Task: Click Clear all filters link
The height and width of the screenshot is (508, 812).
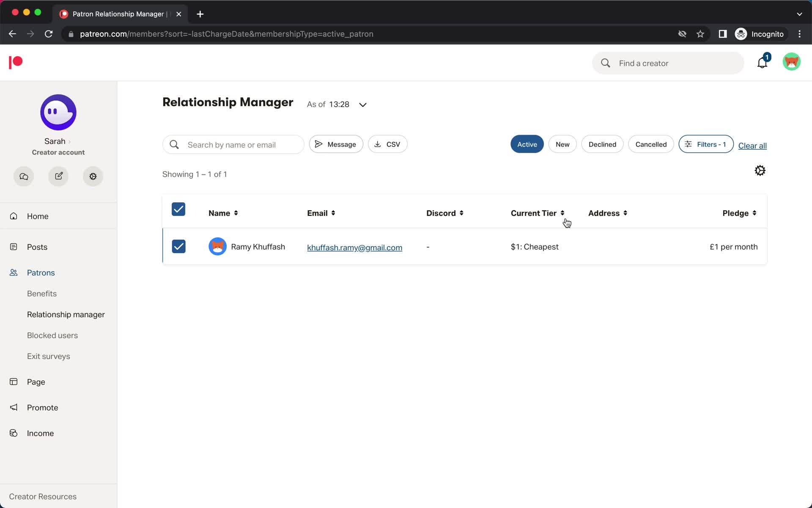Action: pyautogui.click(x=752, y=145)
